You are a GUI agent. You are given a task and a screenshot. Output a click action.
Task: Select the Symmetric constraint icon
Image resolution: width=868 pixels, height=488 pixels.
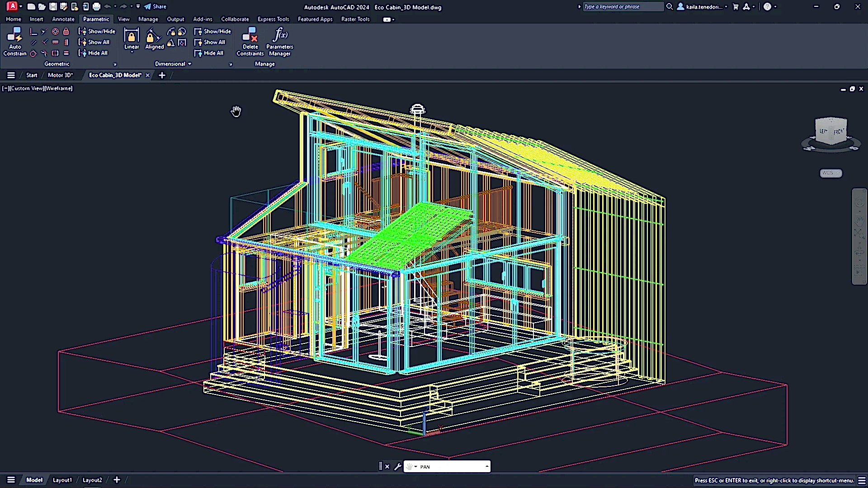pos(55,53)
